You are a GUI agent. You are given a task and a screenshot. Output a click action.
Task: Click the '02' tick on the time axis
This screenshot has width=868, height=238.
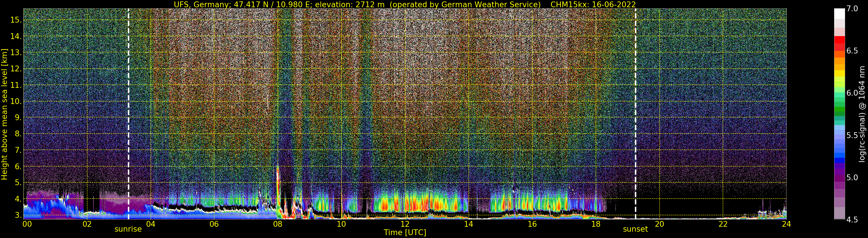coord(87,224)
